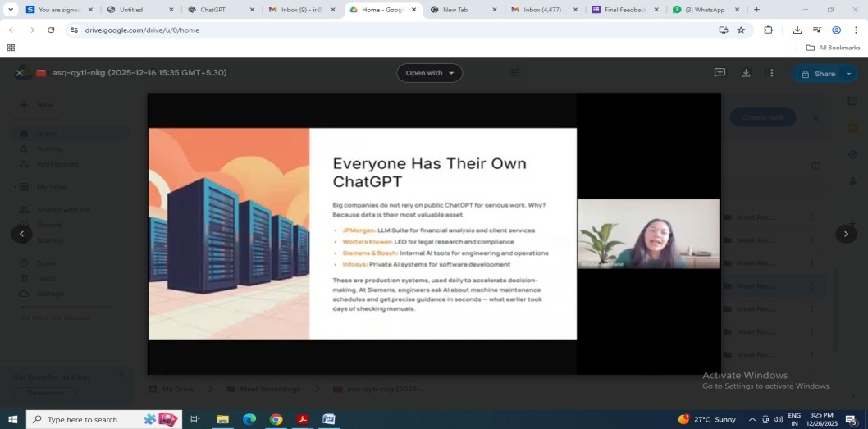Go to the previous file with left arrow
Screen dimensions: 868x429
(21, 234)
